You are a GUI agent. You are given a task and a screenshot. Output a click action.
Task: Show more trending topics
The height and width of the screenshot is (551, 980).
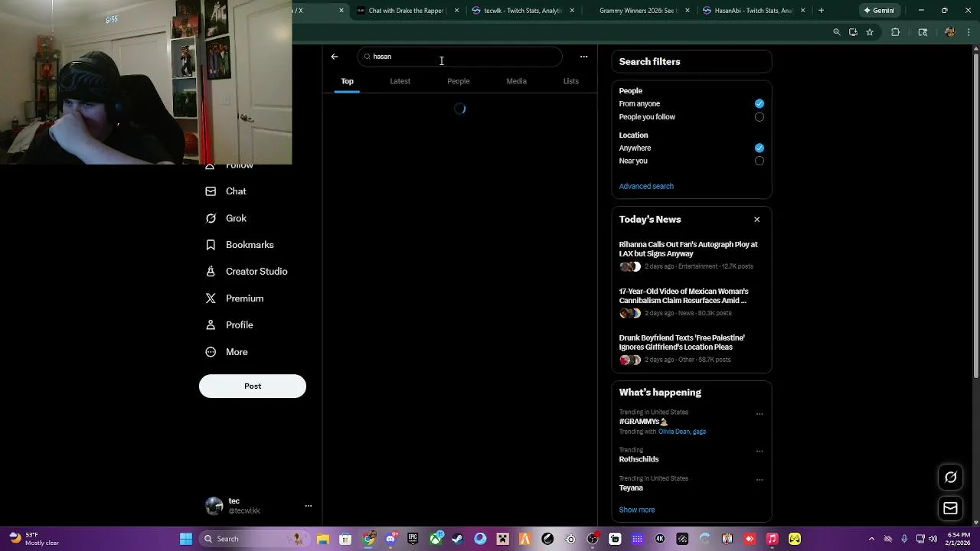pos(637,510)
